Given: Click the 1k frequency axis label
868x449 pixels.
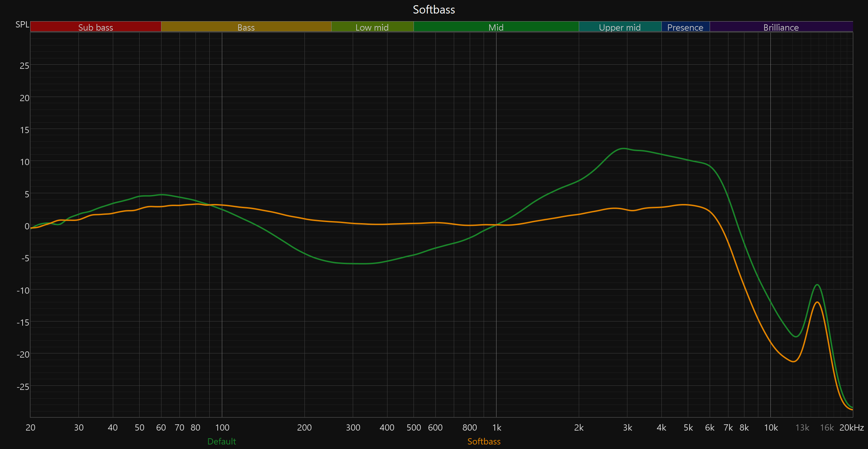Looking at the screenshot, I should pyautogui.click(x=496, y=427).
